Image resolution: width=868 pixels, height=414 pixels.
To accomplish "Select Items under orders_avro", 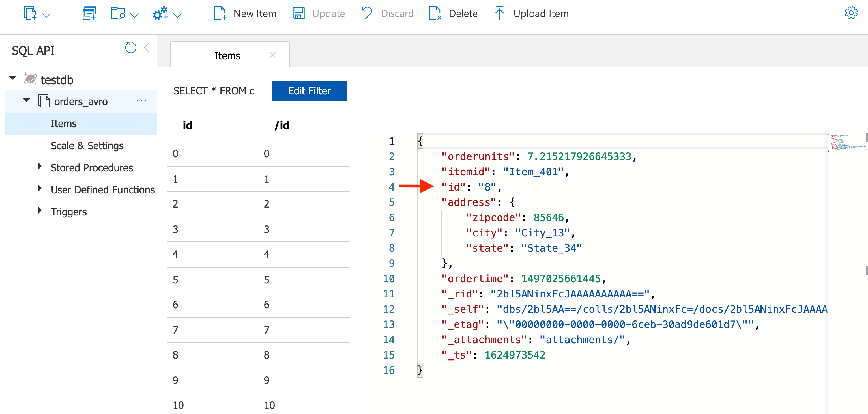I will coord(81,124).
